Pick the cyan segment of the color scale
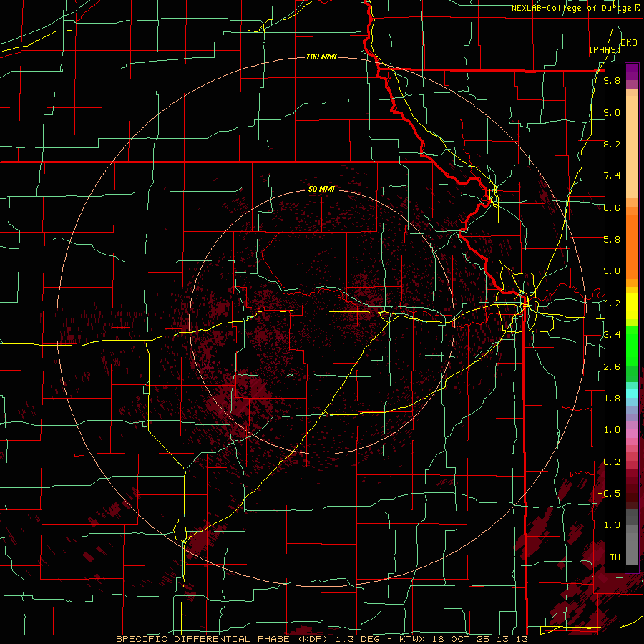The width and height of the screenshot is (644, 644). tap(632, 394)
